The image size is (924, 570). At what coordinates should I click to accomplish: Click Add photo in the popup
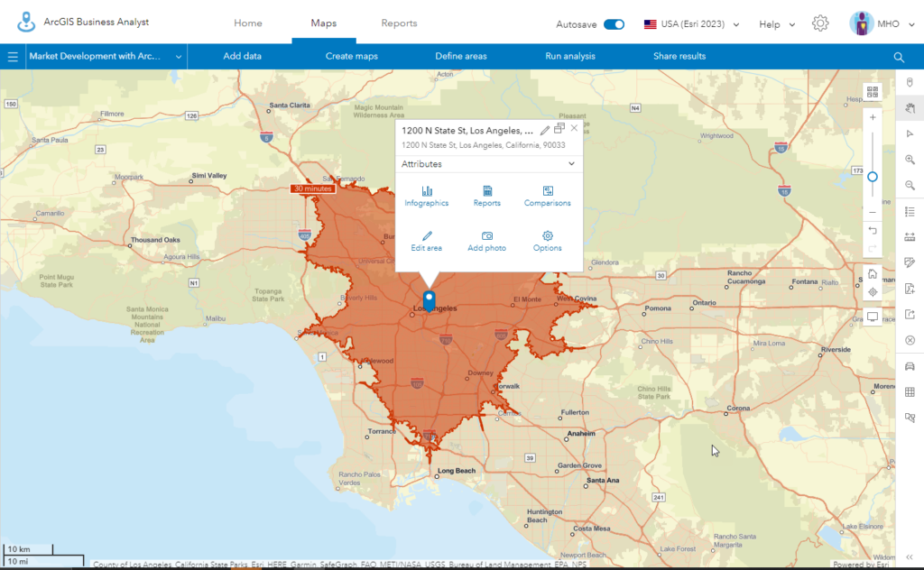click(x=486, y=242)
